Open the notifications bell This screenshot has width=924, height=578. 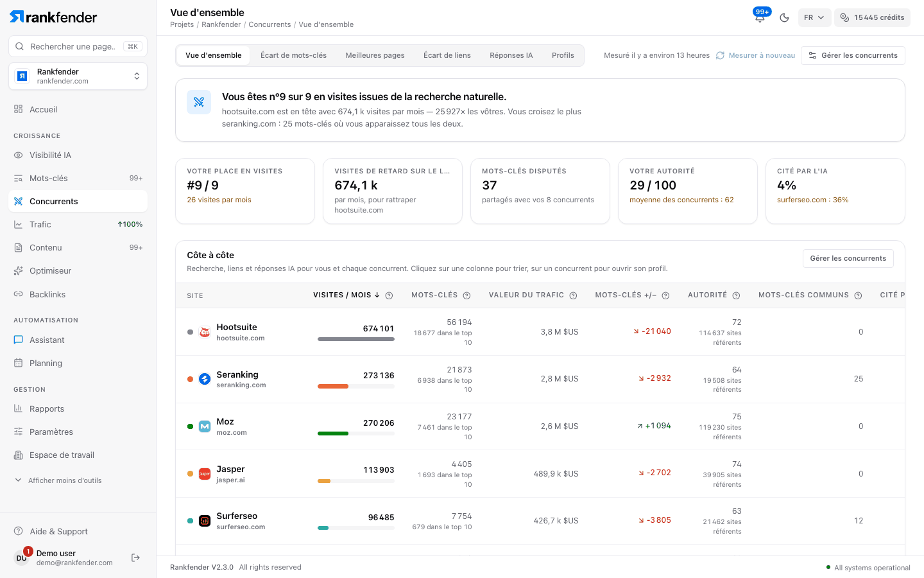point(760,17)
